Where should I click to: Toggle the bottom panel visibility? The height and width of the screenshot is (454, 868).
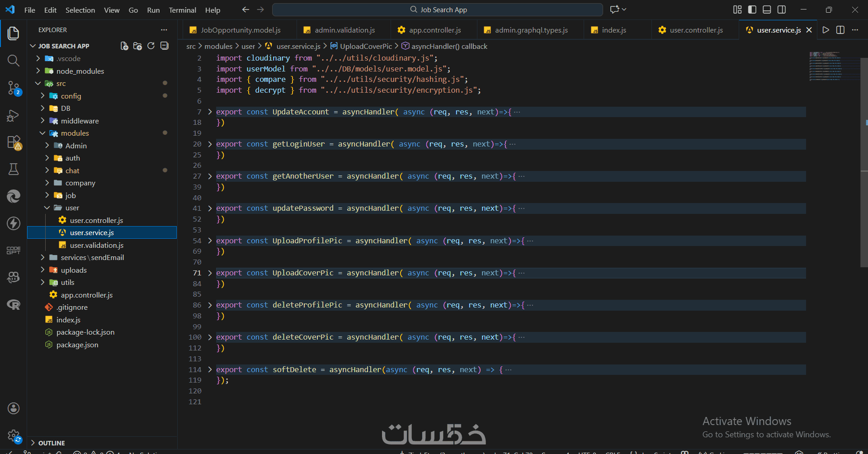click(x=767, y=9)
